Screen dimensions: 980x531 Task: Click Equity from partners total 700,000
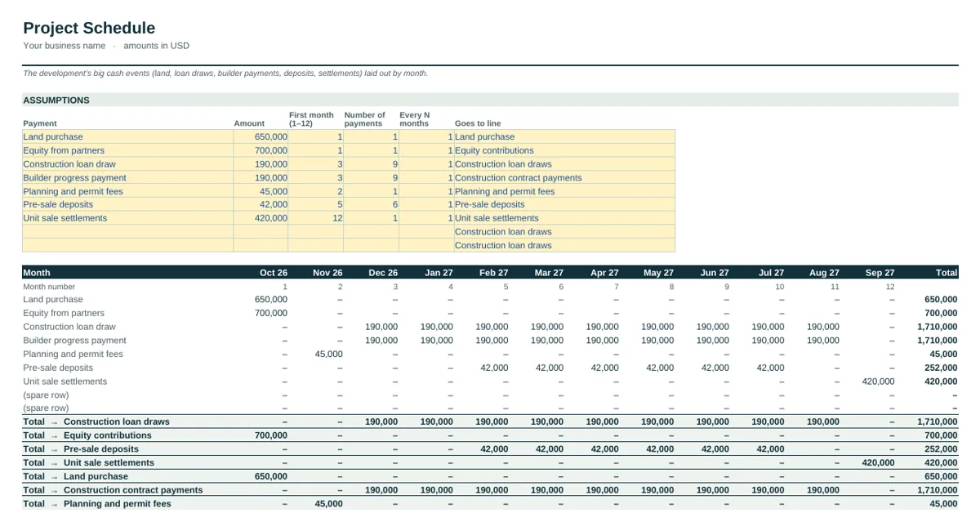click(941, 314)
